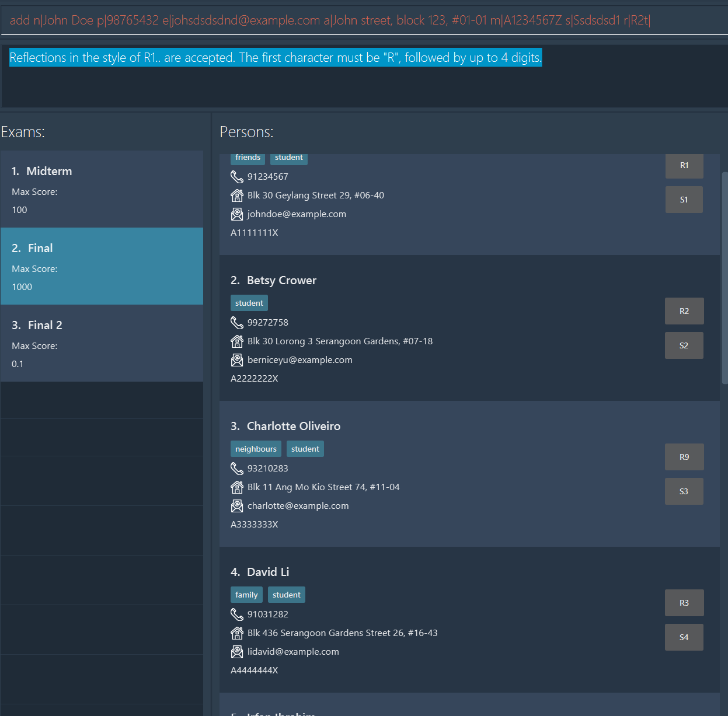Select the Final 2 exam card
The height and width of the screenshot is (716, 728).
click(x=102, y=343)
